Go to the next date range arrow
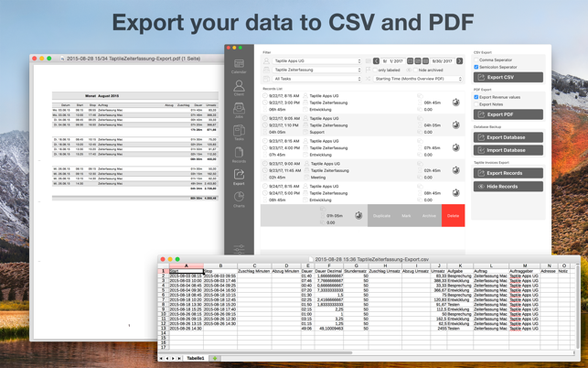The width and height of the screenshot is (588, 368). click(x=459, y=60)
